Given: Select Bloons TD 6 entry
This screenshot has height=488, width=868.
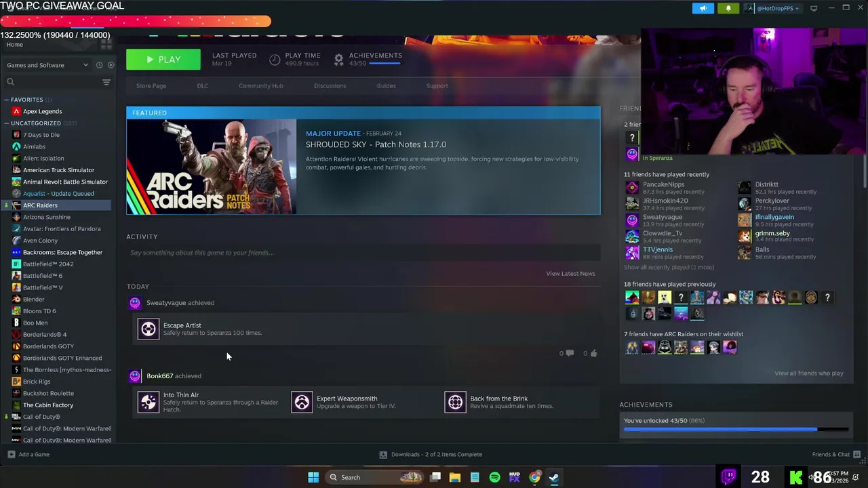Looking at the screenshot, I should [39, 311].
